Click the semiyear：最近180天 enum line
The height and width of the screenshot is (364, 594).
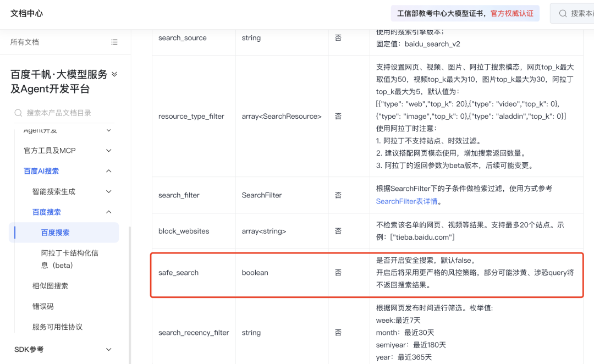pos(411,345)
